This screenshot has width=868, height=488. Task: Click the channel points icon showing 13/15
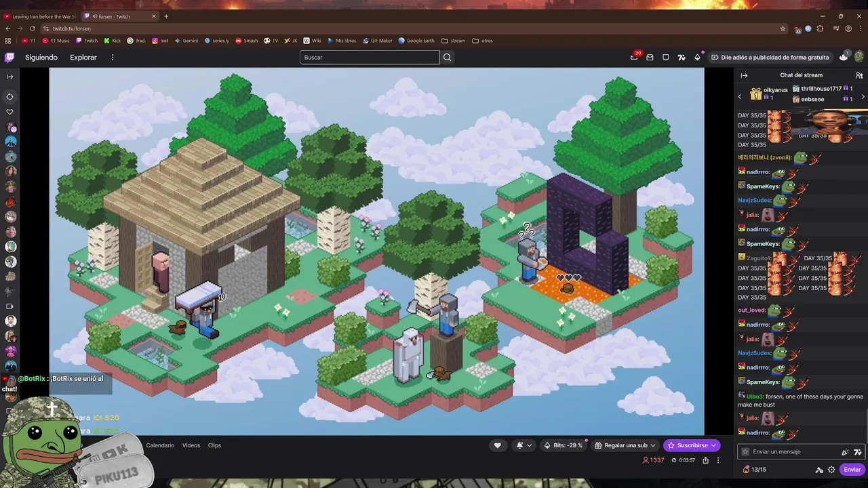(754, 470)
